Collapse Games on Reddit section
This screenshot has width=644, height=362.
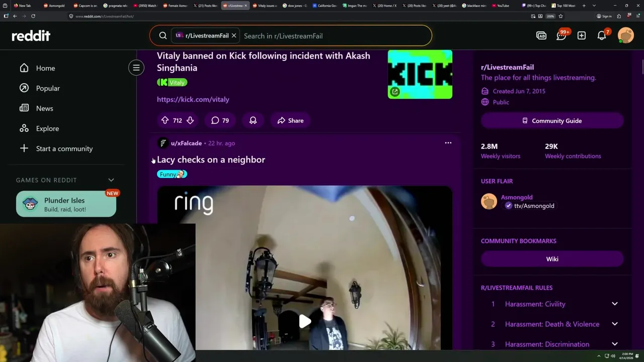pyautogui.click(x=111, y=180)
